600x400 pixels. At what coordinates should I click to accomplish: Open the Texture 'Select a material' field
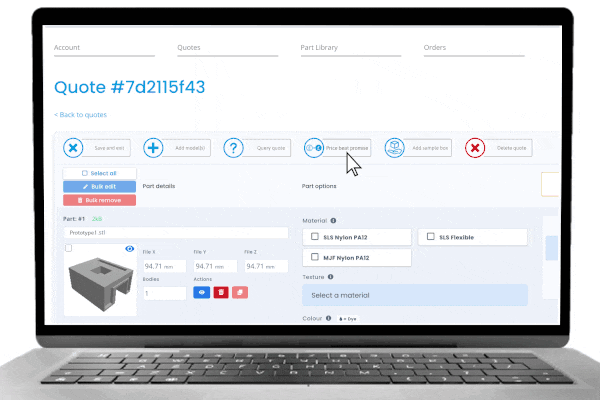[x=414, y=295]
